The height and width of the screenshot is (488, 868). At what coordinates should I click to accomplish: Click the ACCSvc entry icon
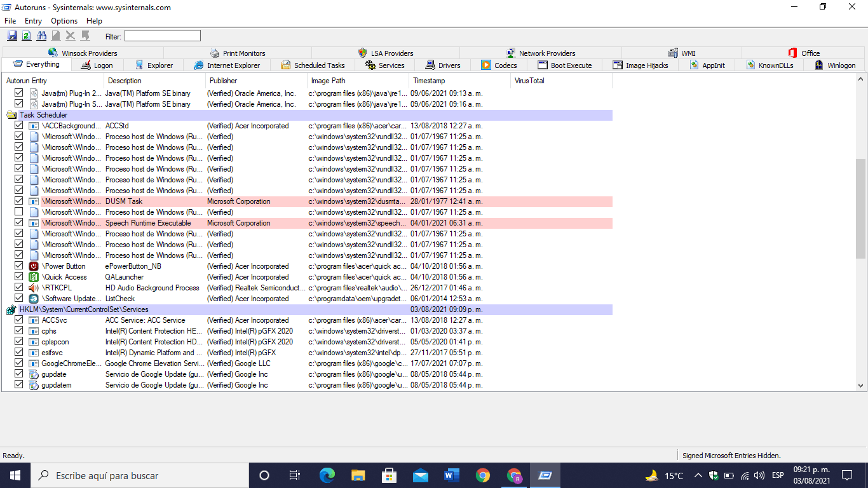(x=34, y=320)
